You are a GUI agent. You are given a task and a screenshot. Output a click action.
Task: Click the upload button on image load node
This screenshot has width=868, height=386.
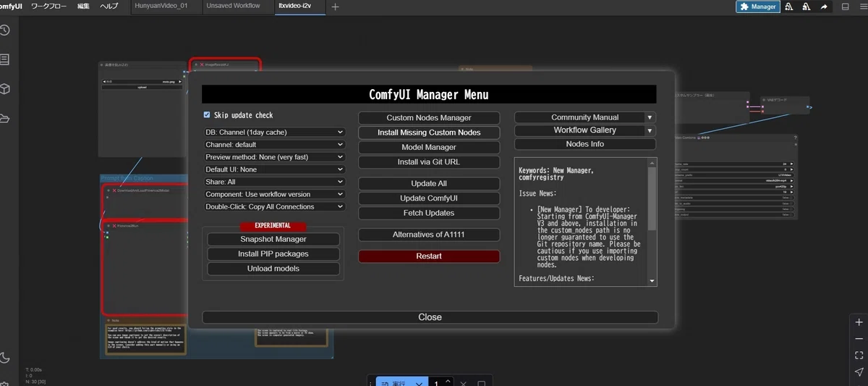[141, 87]
